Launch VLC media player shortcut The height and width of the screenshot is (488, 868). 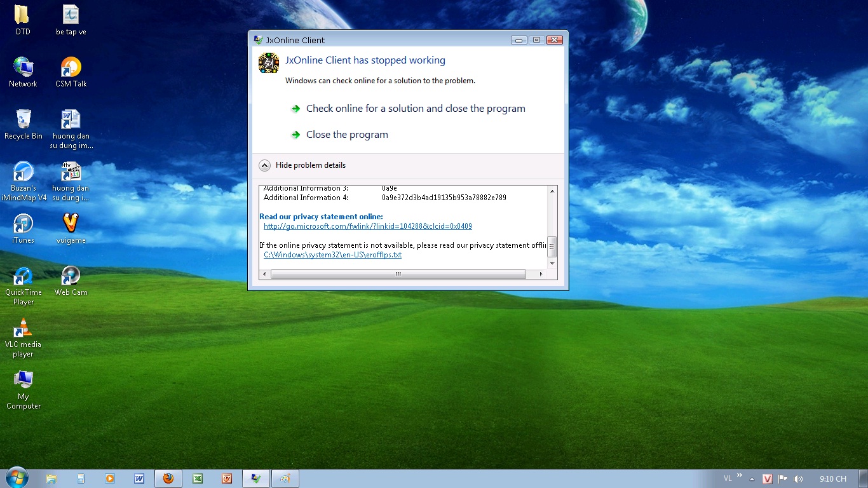pyautogui.click(x=23, y=337)
